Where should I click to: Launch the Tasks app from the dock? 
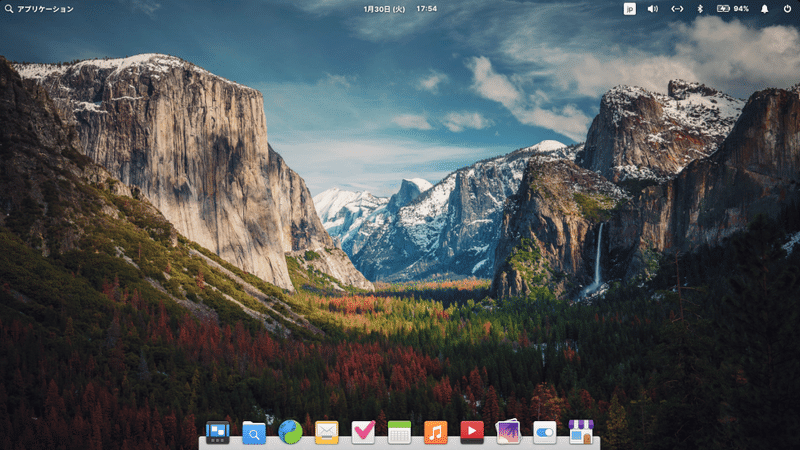363,432
